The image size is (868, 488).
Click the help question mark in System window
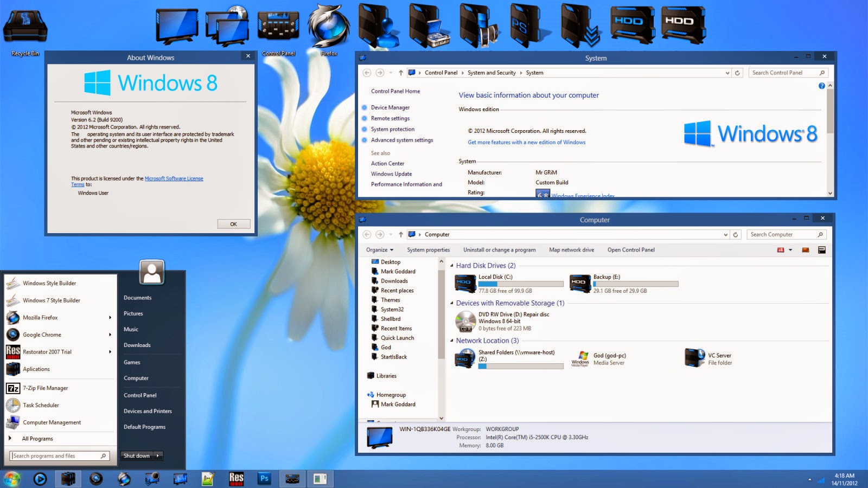(x=822, y=86)
